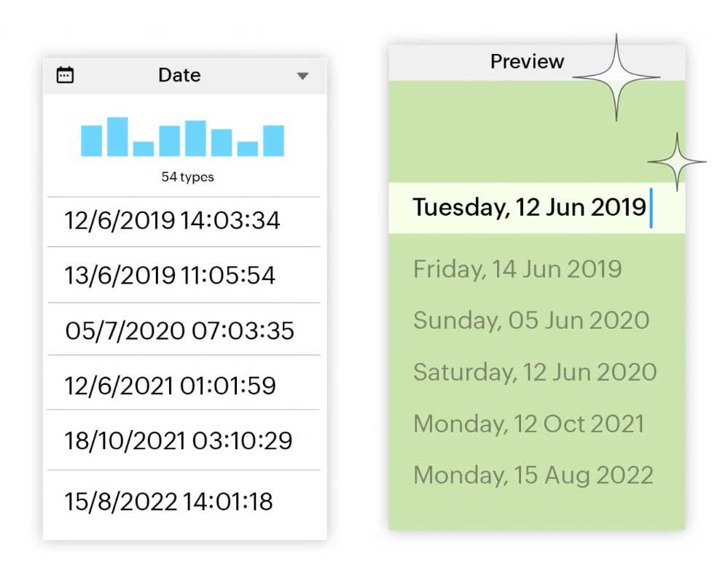728x581 pixels.
Task: Click the Date column header title
Action: pos(179,75)
